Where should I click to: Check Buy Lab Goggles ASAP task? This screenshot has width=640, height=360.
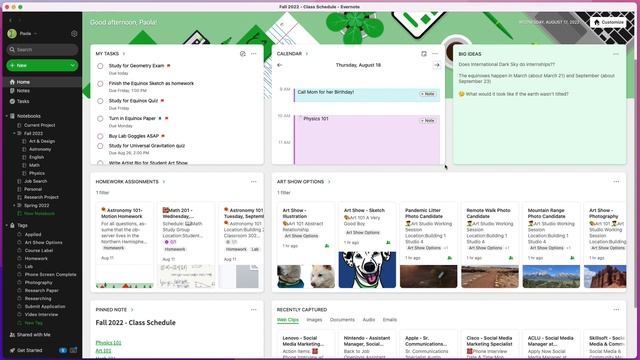tap(100, 136)
